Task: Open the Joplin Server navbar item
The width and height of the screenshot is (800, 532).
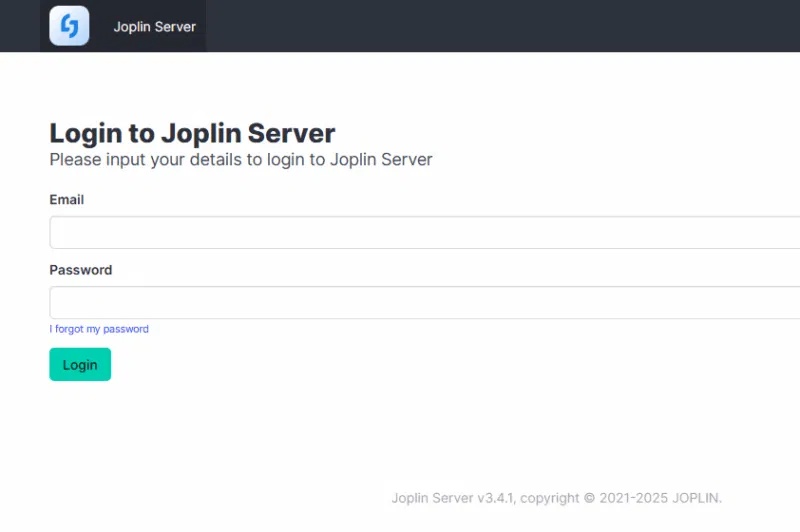Action: click(154, 27)
